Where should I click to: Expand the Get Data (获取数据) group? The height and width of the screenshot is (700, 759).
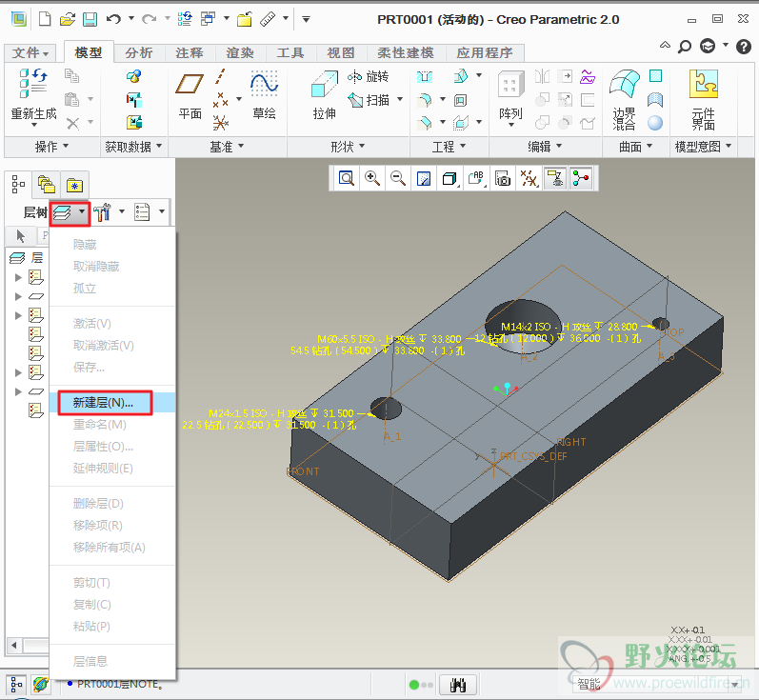(133, 147)
